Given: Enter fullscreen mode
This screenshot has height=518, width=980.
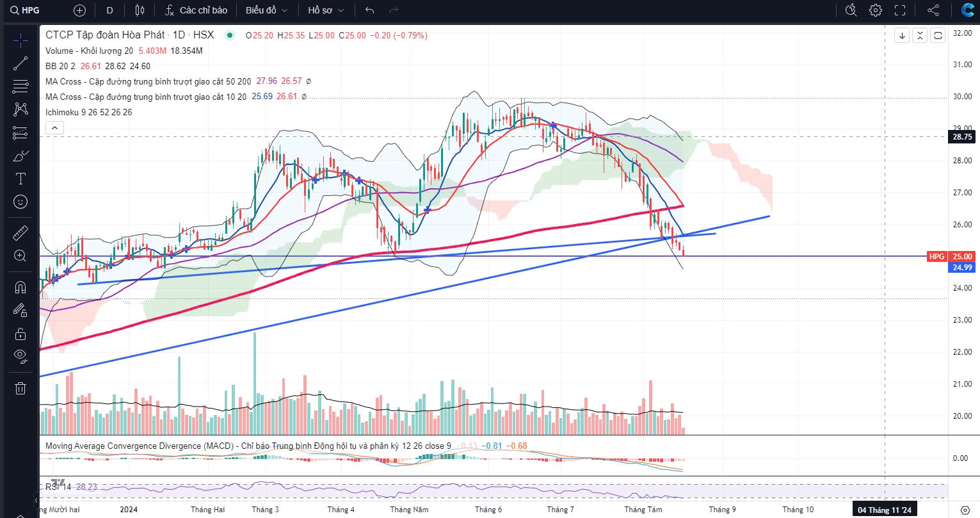Looking at the screenshot, I should tap(900, 10).
